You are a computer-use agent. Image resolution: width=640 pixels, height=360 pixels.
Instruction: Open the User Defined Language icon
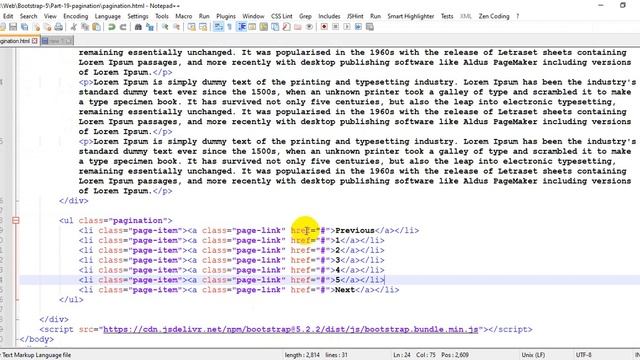252,27
